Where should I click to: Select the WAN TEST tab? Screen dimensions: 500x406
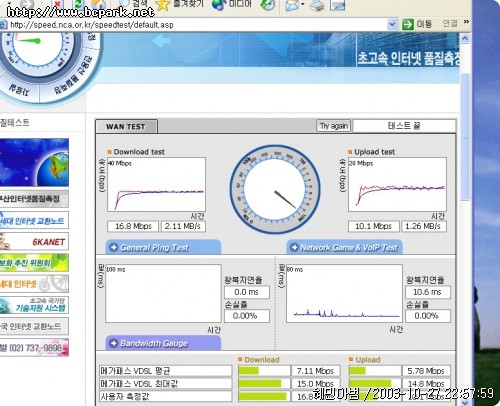pyautogui.click(x=126, y=127)
